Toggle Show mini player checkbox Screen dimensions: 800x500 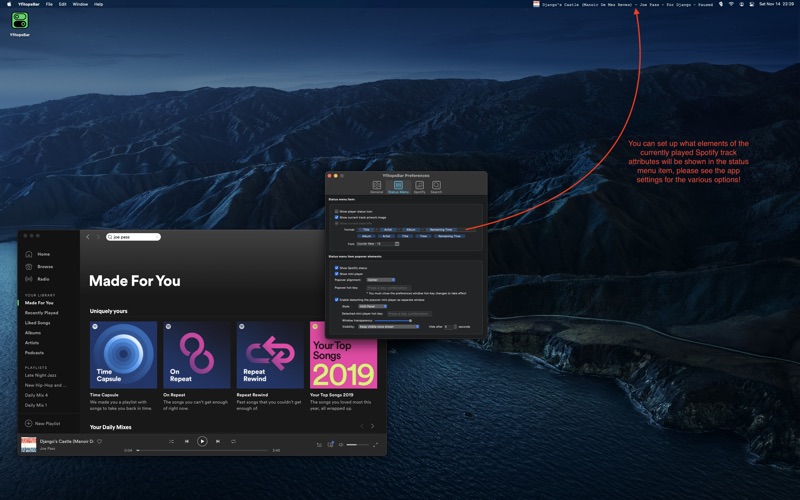336,274
